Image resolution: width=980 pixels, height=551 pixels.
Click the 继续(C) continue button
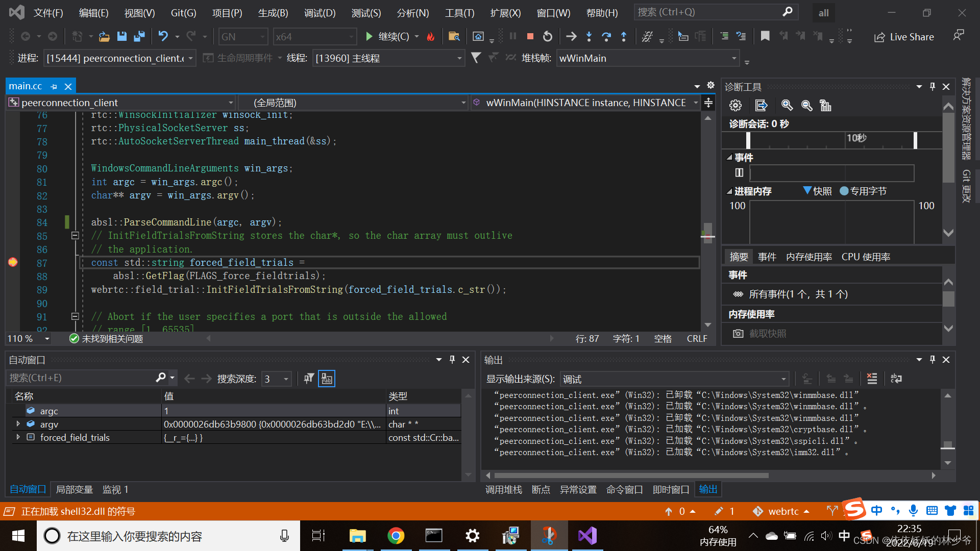[388, 36]
